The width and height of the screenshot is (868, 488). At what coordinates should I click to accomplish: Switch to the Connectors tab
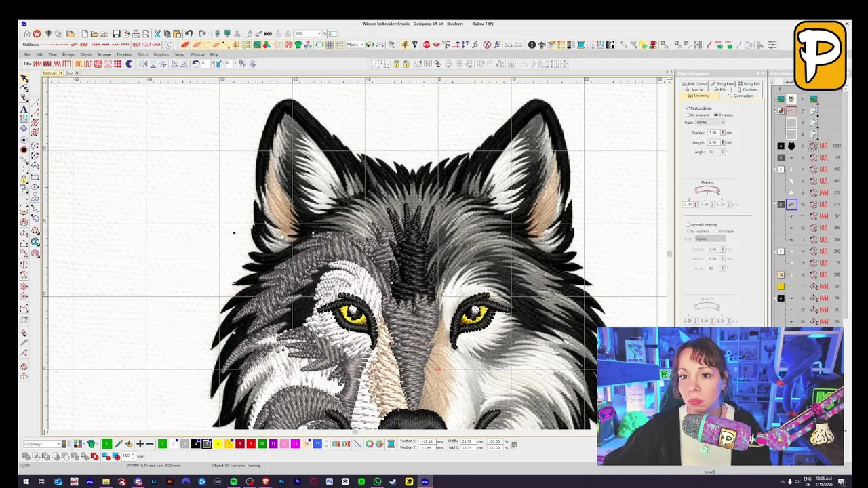click(743, 96)
